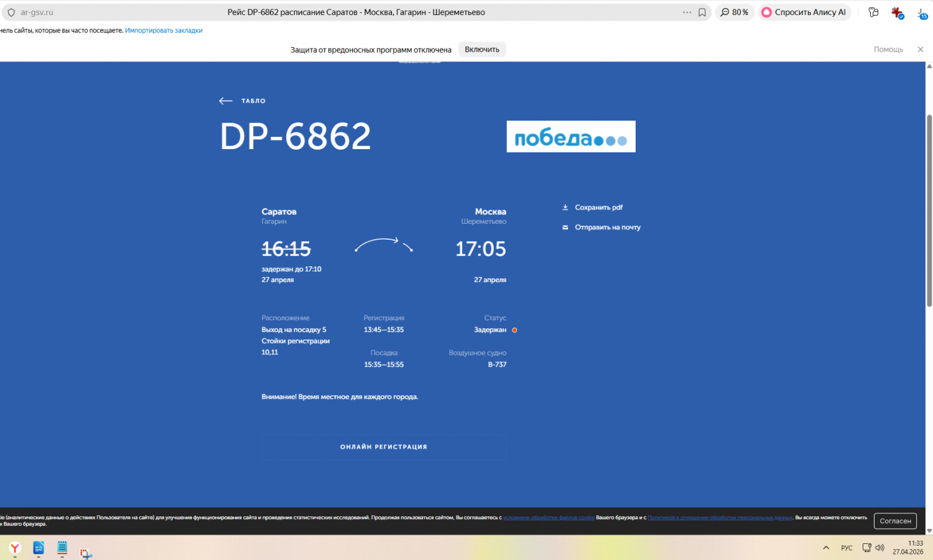The image size is (933, 560).
Task: Click the red extension icon in toolbar
Action: click(896, 12)
